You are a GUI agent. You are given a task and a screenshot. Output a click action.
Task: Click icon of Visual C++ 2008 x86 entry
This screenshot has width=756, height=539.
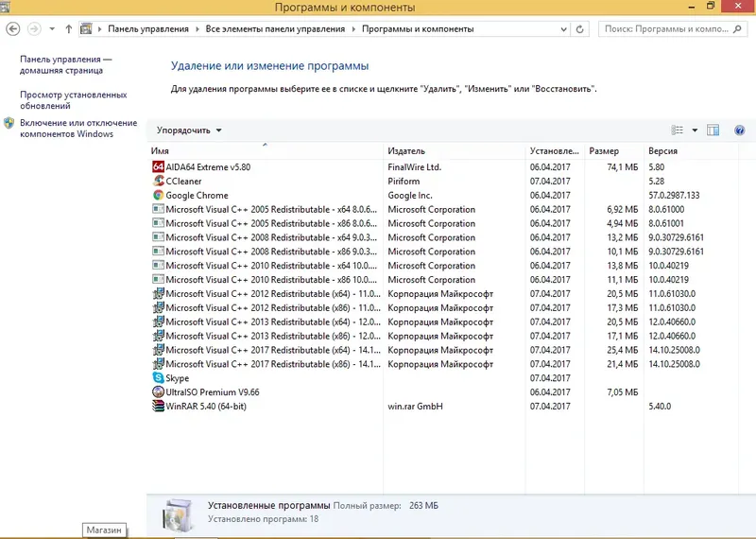click(x=158, y=251)
